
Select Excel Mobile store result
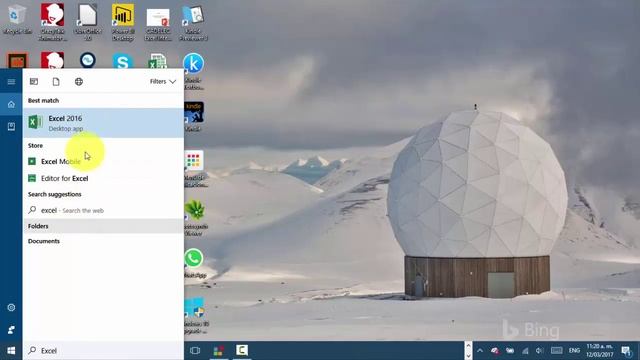[103, 162]
